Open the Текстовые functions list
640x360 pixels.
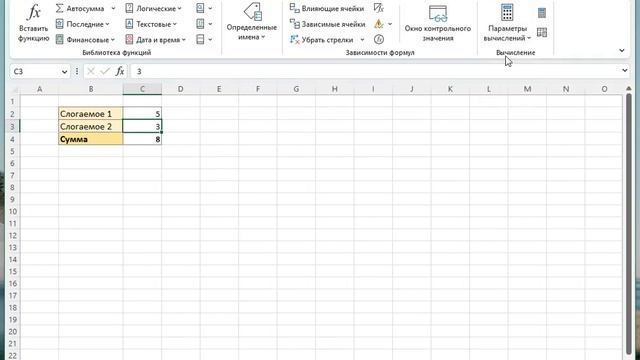[151, 24]
